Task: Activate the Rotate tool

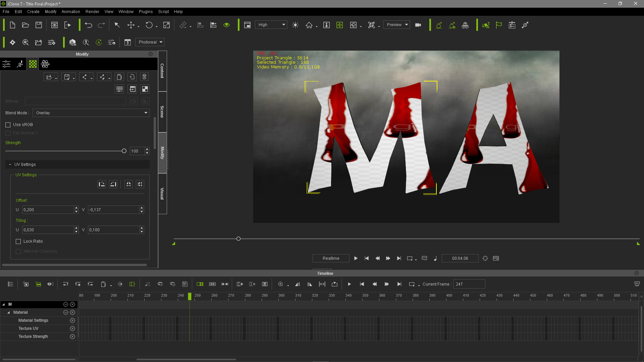Action: click(149, 25)
